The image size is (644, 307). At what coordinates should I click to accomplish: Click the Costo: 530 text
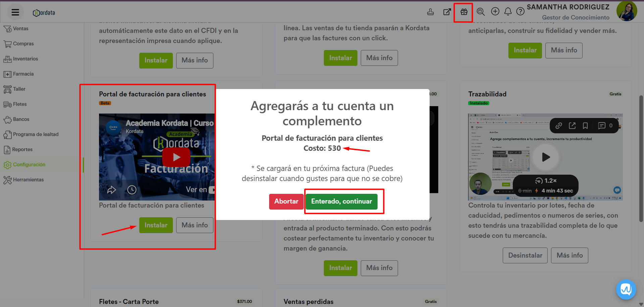[x=322, y=148]
